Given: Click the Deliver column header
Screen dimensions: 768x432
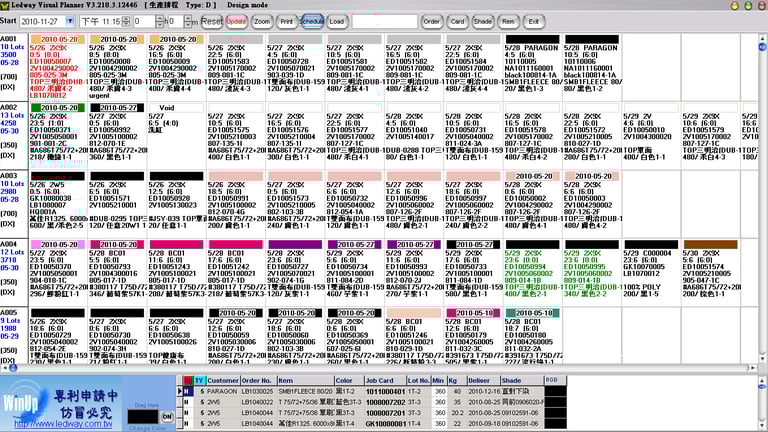Looking at the screenshot, I should 483,381.
